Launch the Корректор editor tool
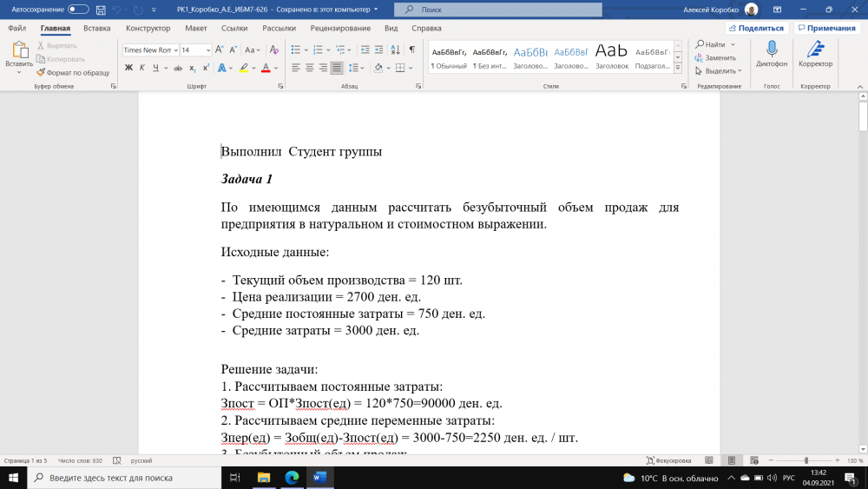This screenshot has width=868, height=489. (815, 56)
